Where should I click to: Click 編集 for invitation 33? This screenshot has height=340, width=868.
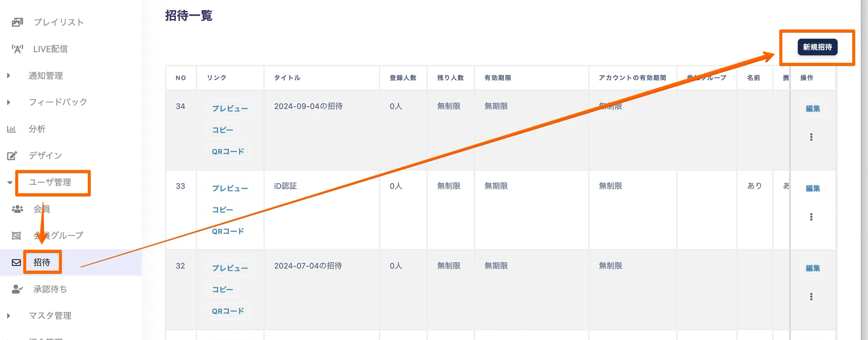(x=813, y=188)
